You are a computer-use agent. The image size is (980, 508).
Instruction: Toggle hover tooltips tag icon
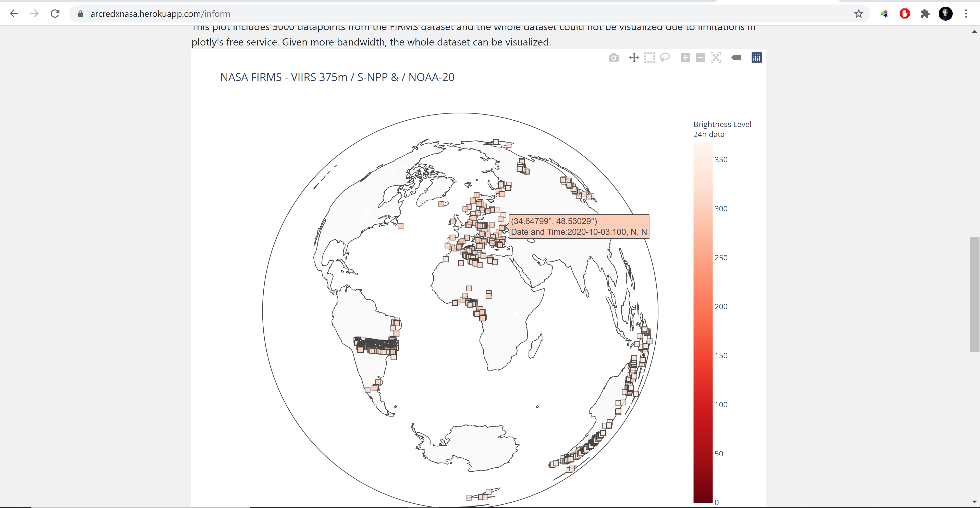tap(736, 58)
